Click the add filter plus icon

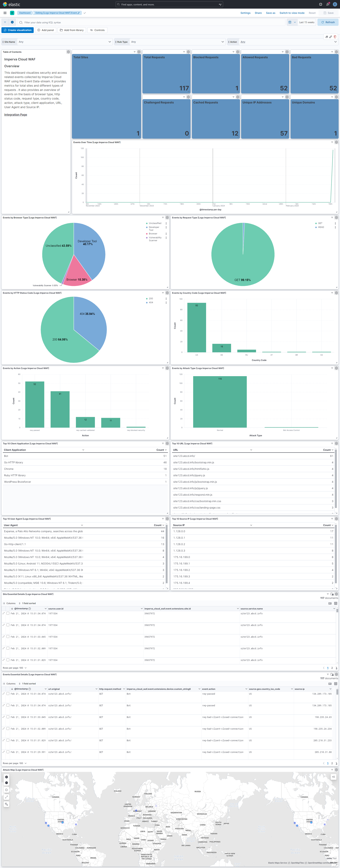click(x=12, y=22)
